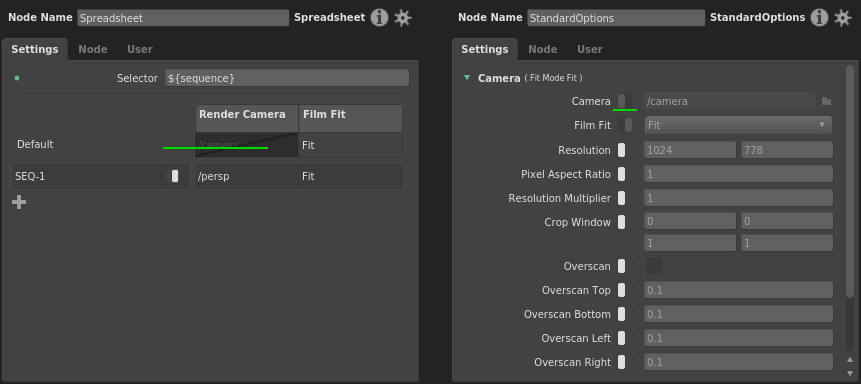
Task: Select Spreadsheet Settings tab
Action: click(x=35, y=49)
